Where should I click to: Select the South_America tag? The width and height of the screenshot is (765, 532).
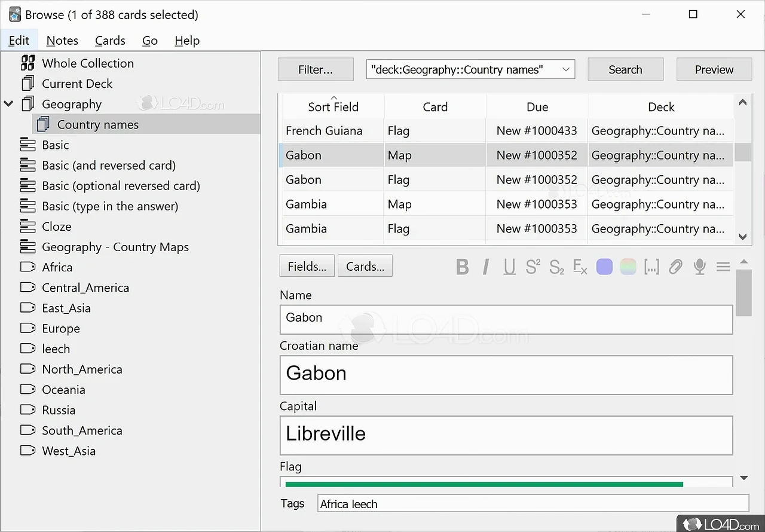(x=82, y=430)
